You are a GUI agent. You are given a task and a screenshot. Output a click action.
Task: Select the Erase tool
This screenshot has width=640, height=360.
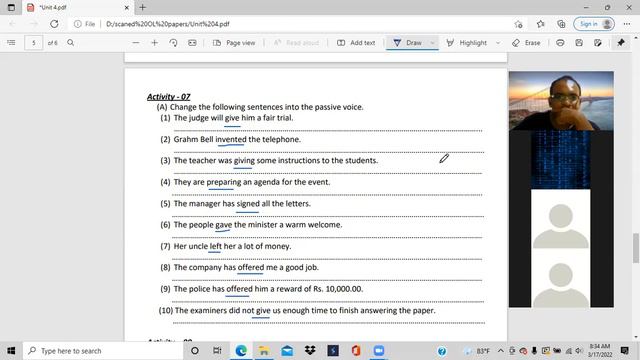[x=526, y=43]
